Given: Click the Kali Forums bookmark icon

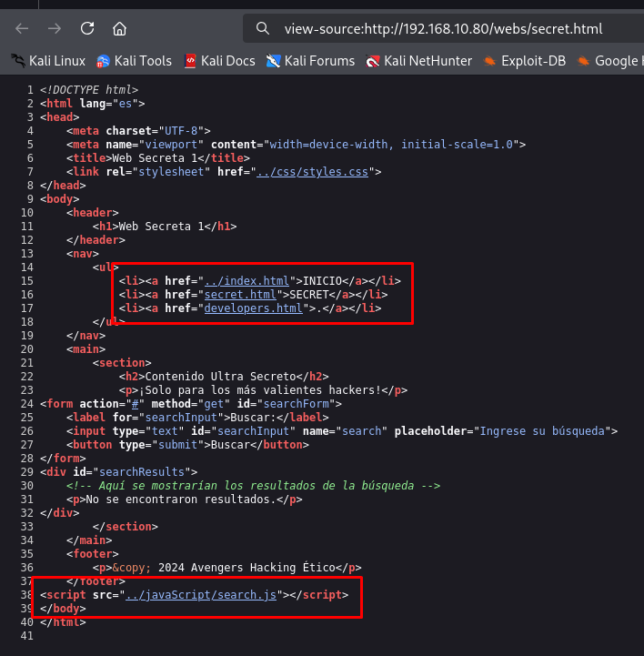Looking at the screenshot, I should click(273, 61).
